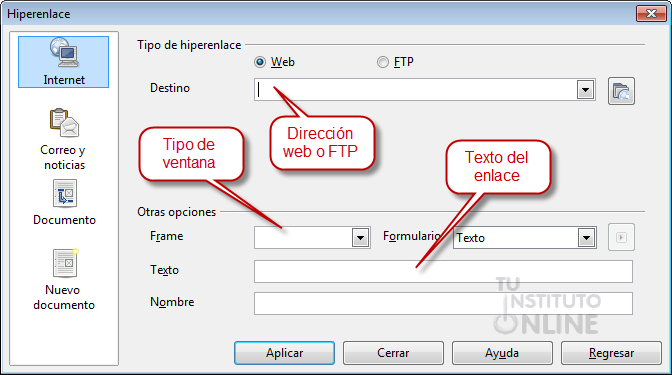The image size is (672, 375).
Task: Click the Frame combo text area
Action: (x=303, y=237)
